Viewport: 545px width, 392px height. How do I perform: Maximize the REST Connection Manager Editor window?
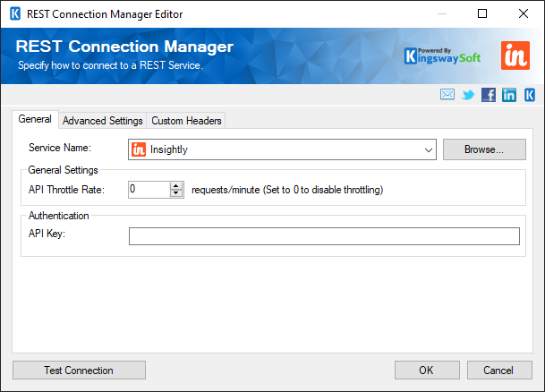(x=482, y=13)
